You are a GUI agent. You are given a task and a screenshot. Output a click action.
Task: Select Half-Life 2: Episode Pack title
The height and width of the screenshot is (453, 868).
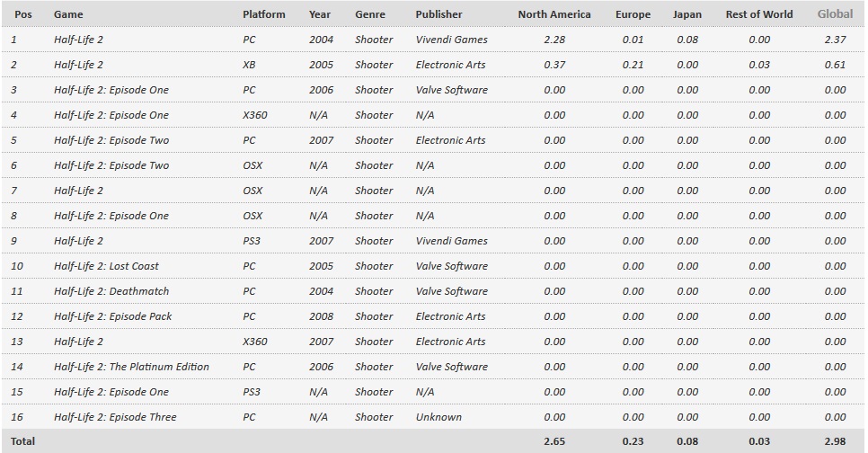pyautogui.click(x=112, y=316)
